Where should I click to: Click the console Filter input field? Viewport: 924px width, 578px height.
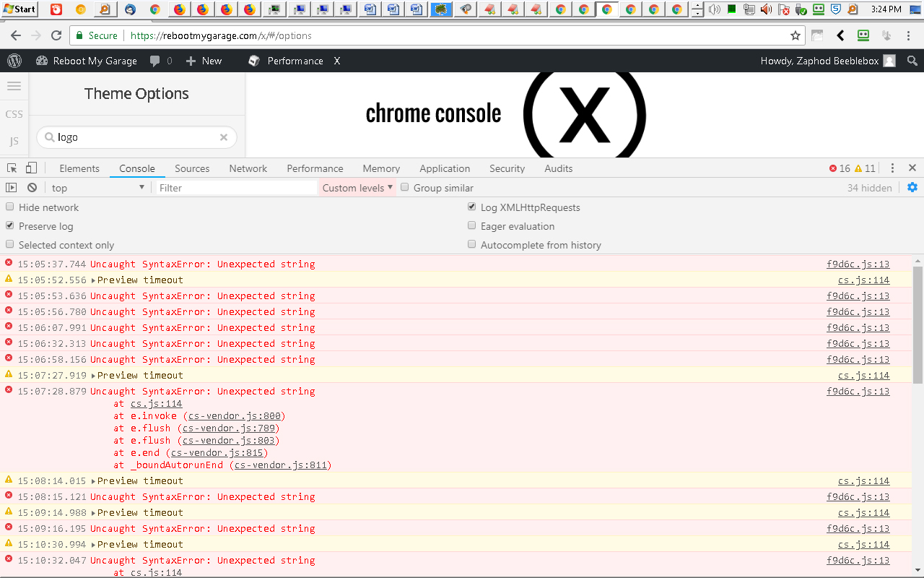236,188
